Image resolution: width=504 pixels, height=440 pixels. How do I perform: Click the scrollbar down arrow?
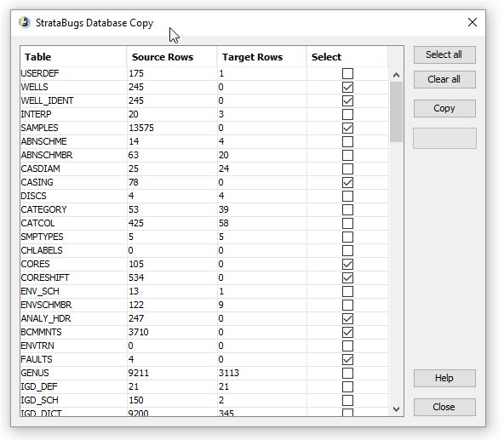coord(396,409)
